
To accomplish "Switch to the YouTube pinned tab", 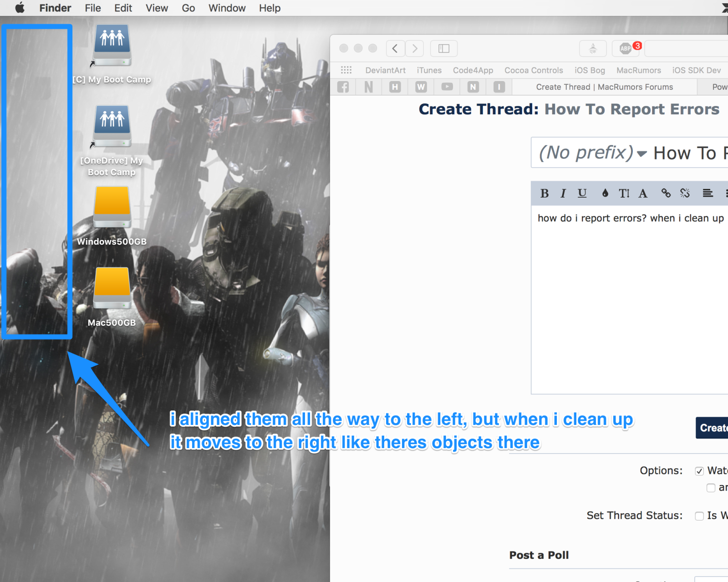I will pyautogui.click(x=447, y=87).
